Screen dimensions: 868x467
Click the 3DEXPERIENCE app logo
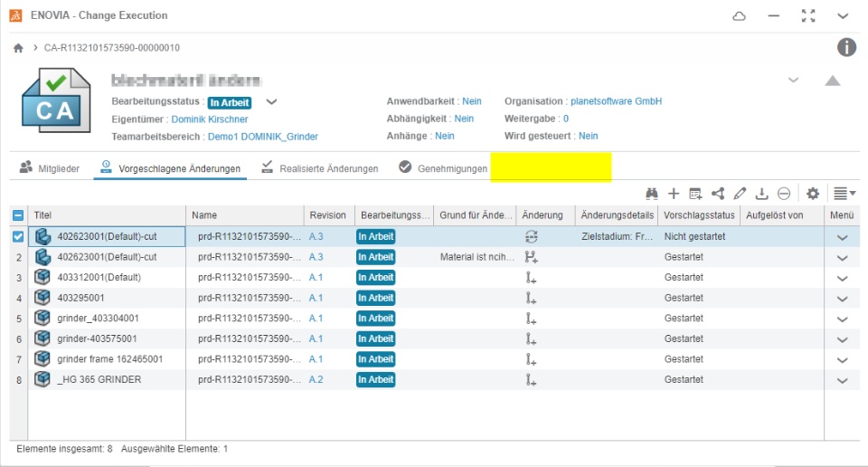coord(15,15)
